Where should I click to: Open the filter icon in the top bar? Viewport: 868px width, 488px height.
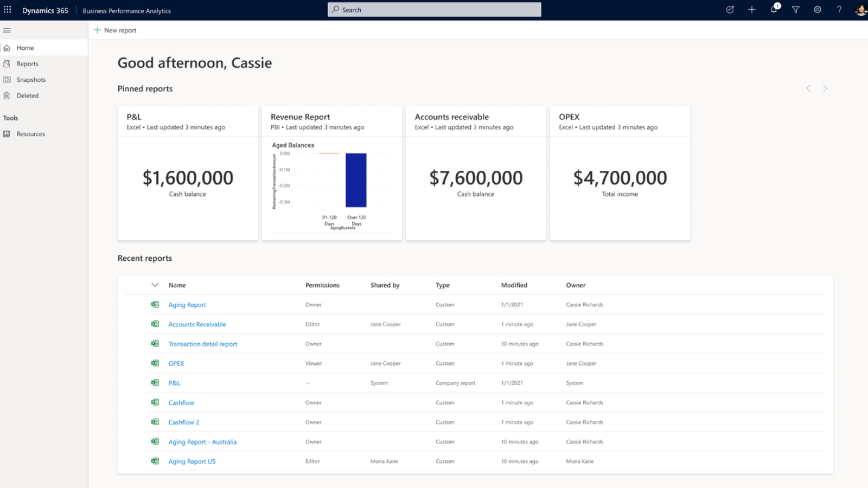point(795,9)
